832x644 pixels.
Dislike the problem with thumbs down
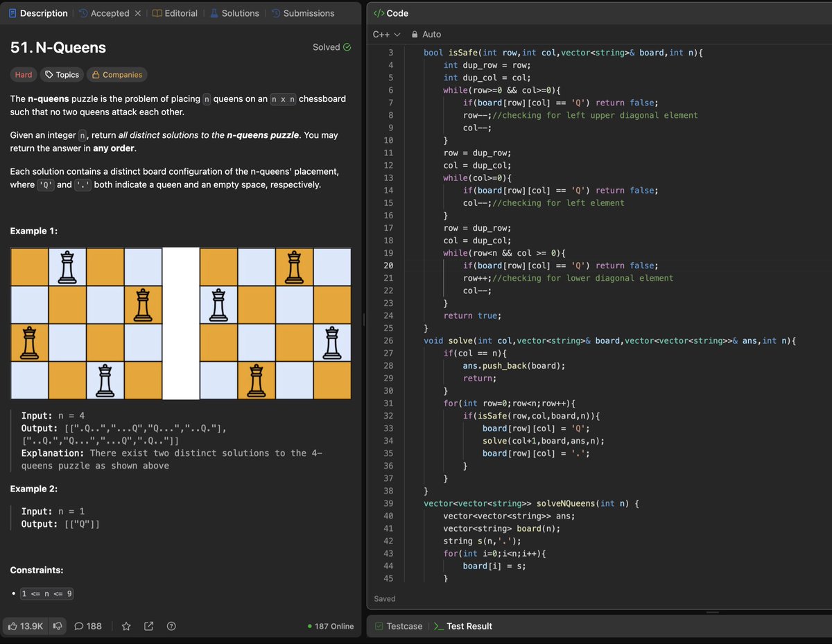[58, 626]
